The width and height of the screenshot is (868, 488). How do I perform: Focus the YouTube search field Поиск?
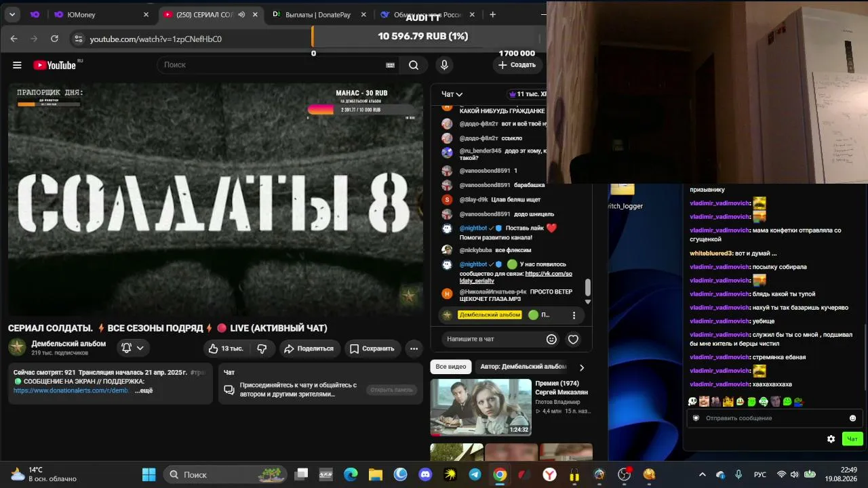pos(271,65)
